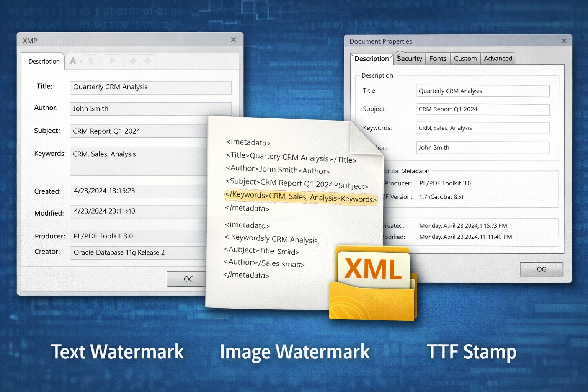Click the number 1 icon in XMP toolbar
Viewport: 588px width, 392px height.
click(x=91, y=60)
